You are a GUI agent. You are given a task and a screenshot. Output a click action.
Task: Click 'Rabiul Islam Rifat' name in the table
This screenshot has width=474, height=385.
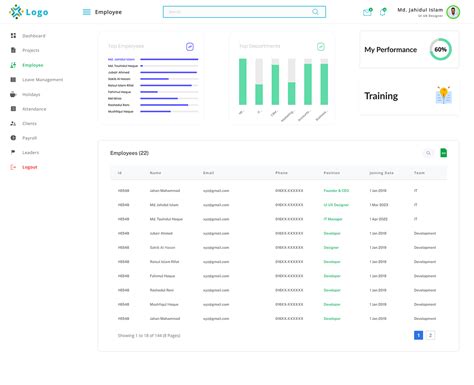tap(164, 262)
